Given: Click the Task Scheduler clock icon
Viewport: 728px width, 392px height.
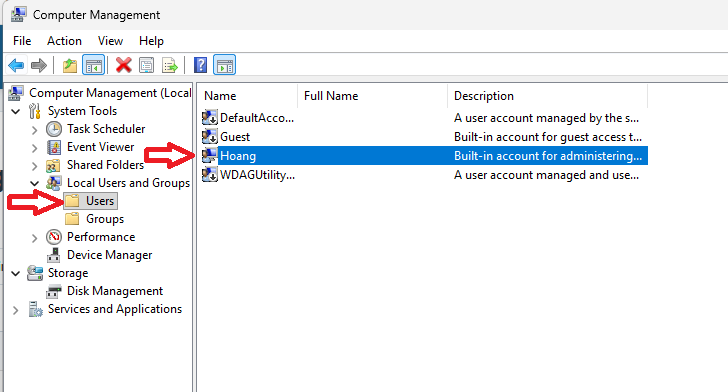Looking at the screenshot, I should click(x=54, y=129).
